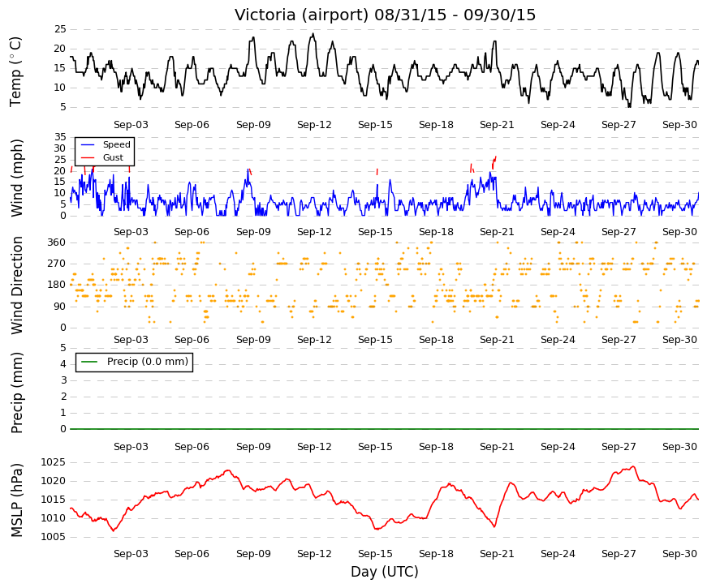Click the MSLP (hPa) axis label
Viewport: 707px width, 588px height.
click(16, 500)
